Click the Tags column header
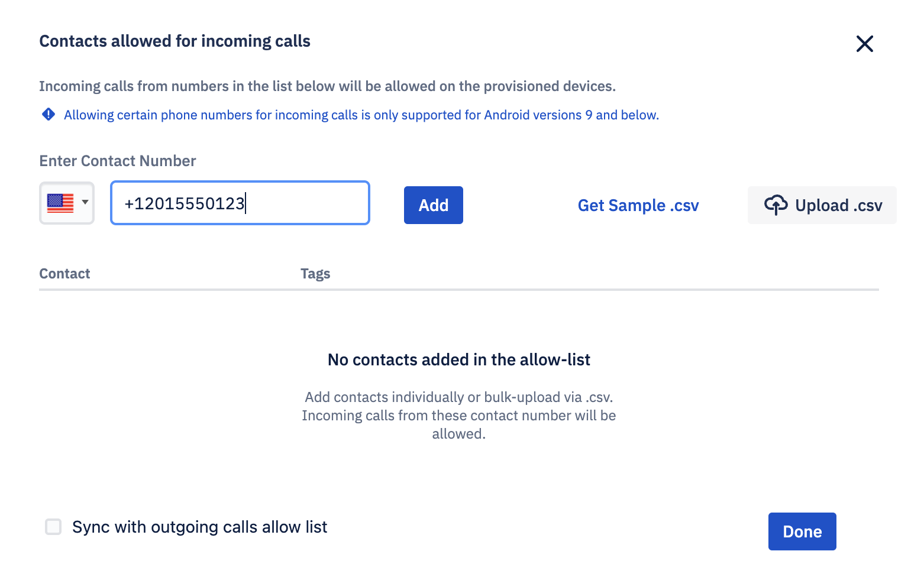 pyautogui.click(x=315, y=273)
